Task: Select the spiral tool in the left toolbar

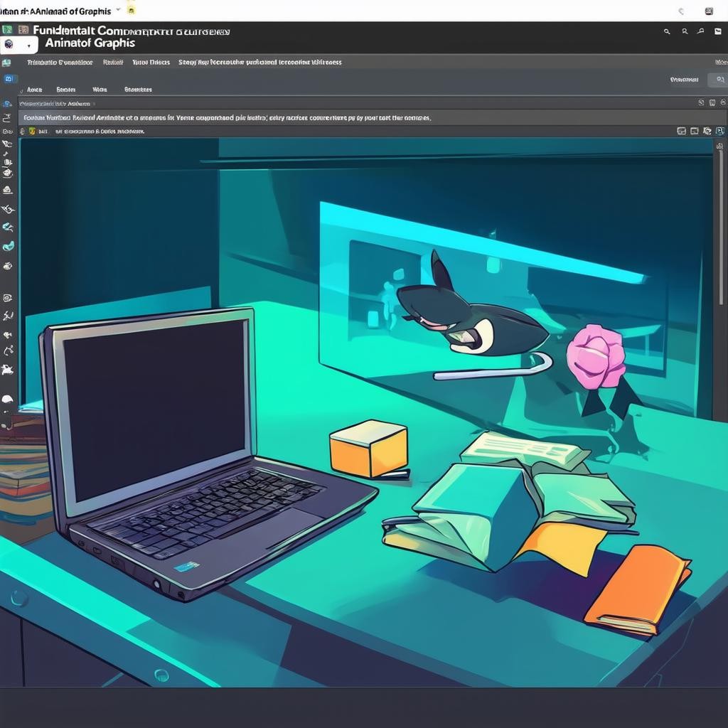Action: click(8, 298)
